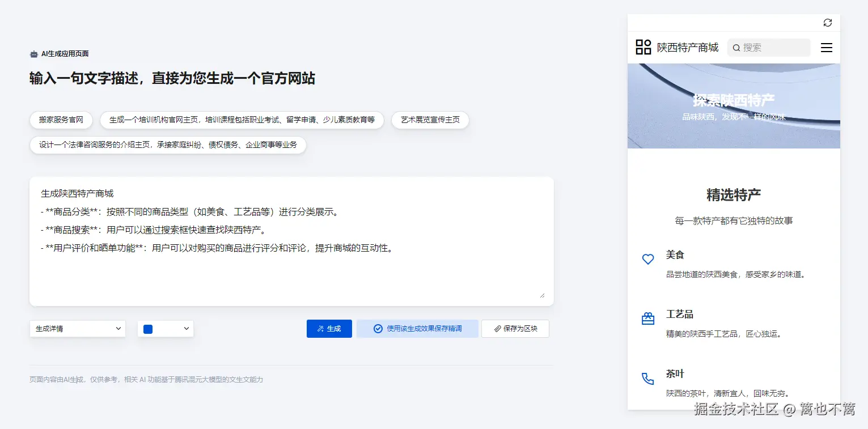Click the AI生成应用页面 label

coord(65,54)
